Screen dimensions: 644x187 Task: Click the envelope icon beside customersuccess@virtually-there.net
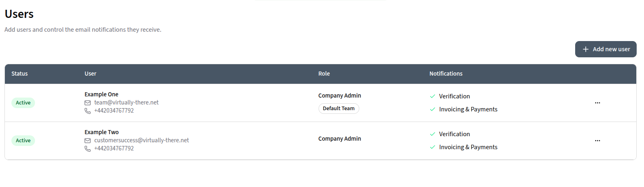point(88,141)
